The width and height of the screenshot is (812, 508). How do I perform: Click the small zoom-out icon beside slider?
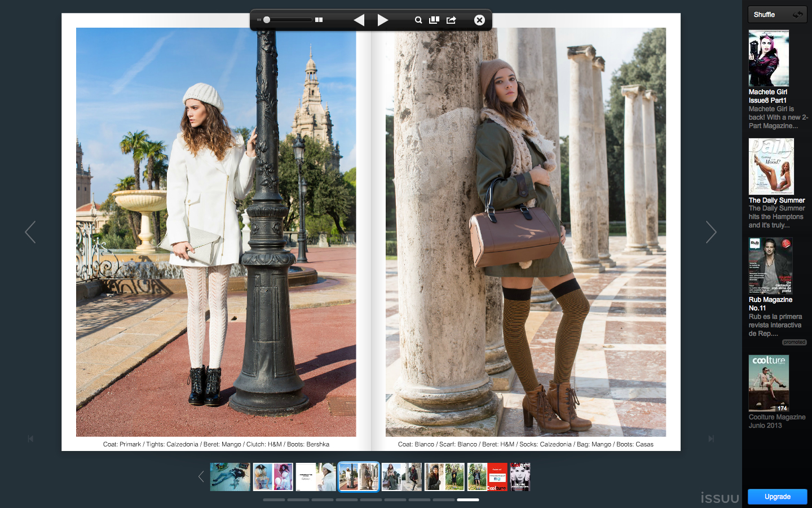pyautogui.click(x=259, y=20)
